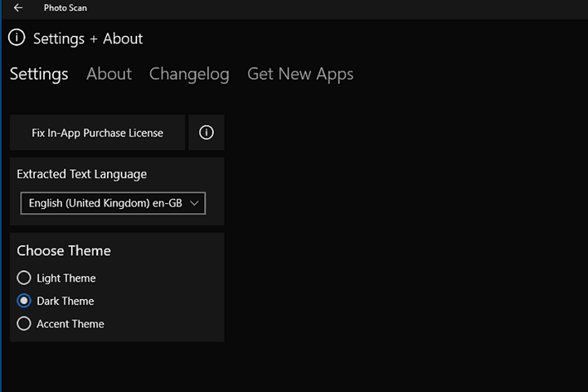Viewport: 588px width, 392px height.
Task: Open the Get New Apps tab
Action: tap(301, 74)
